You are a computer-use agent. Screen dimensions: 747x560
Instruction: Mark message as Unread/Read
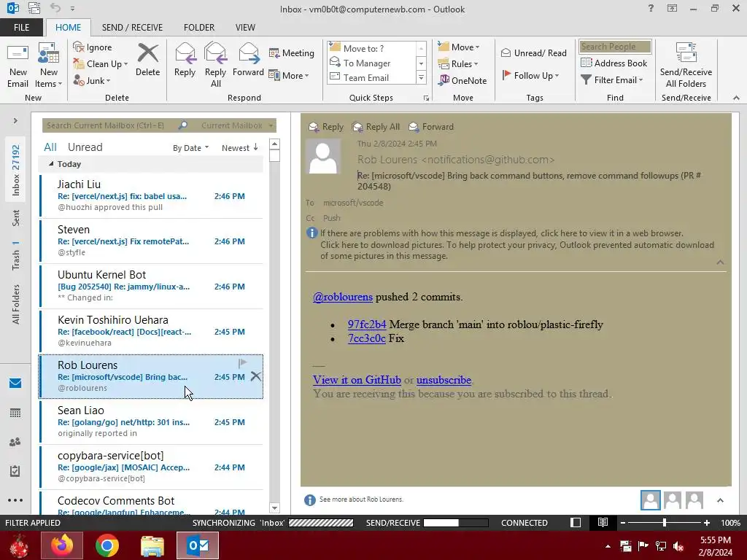534,52
